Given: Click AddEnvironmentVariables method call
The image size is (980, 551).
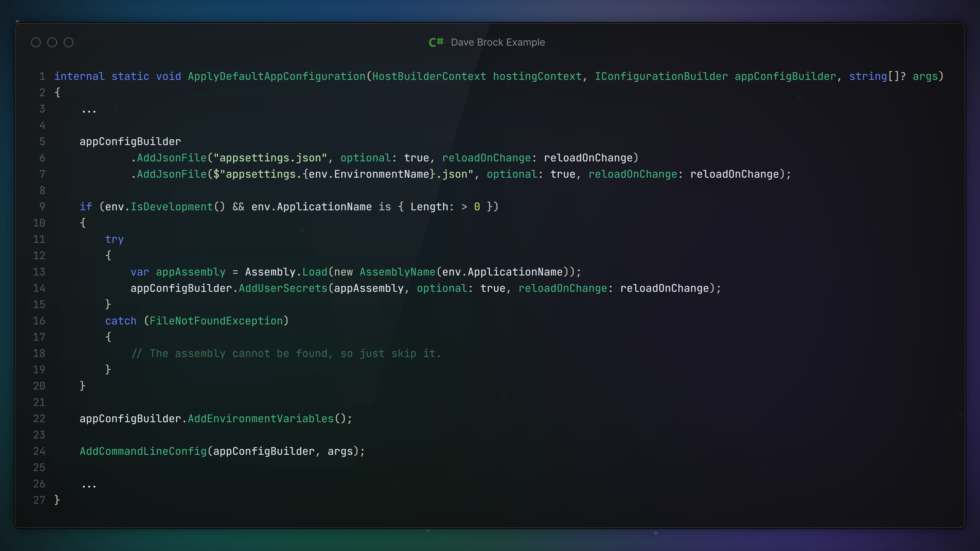Looking at the screenshot, I should click(x=261, y=419).
